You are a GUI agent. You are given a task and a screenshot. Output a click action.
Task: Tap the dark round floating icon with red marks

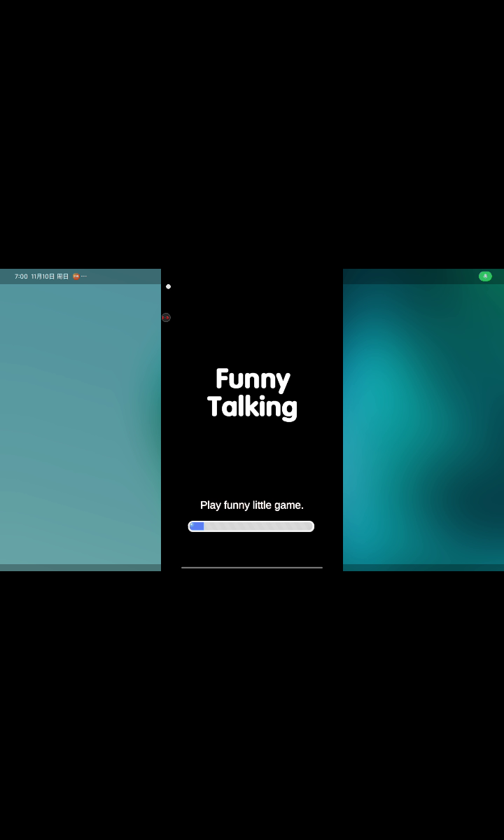click(x=166, y=317)
